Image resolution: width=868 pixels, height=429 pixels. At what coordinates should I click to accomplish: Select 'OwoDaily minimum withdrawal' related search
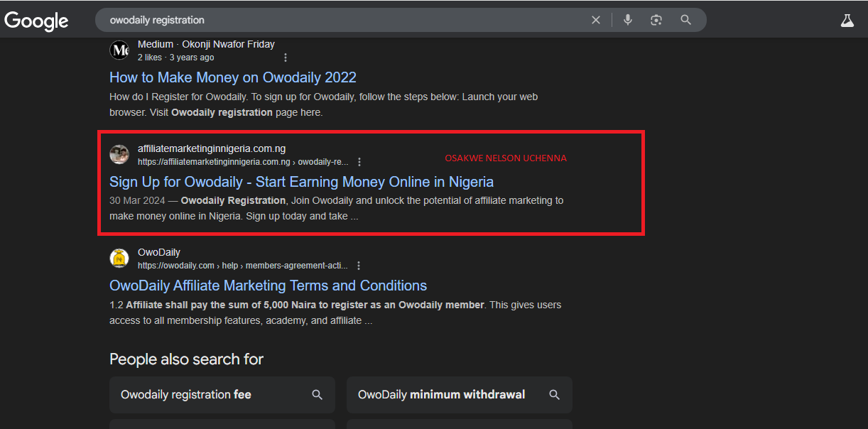[460, 395]
